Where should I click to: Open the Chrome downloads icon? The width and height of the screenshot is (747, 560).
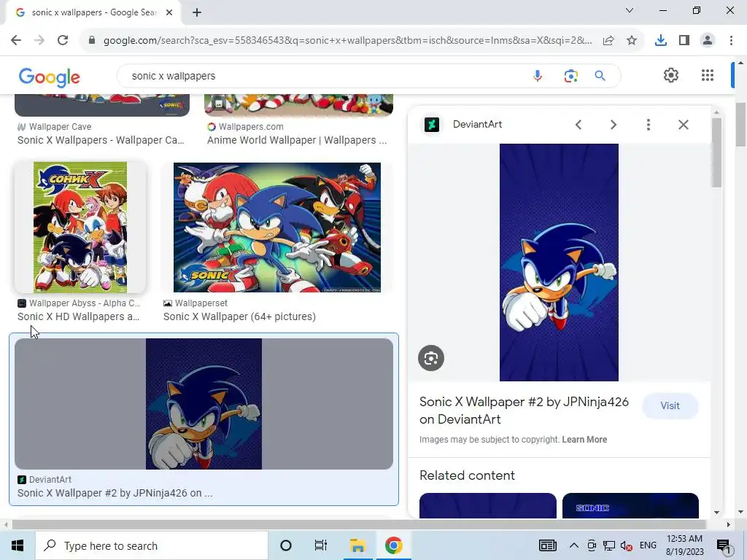pyautogui.click(x=661, y=41)
